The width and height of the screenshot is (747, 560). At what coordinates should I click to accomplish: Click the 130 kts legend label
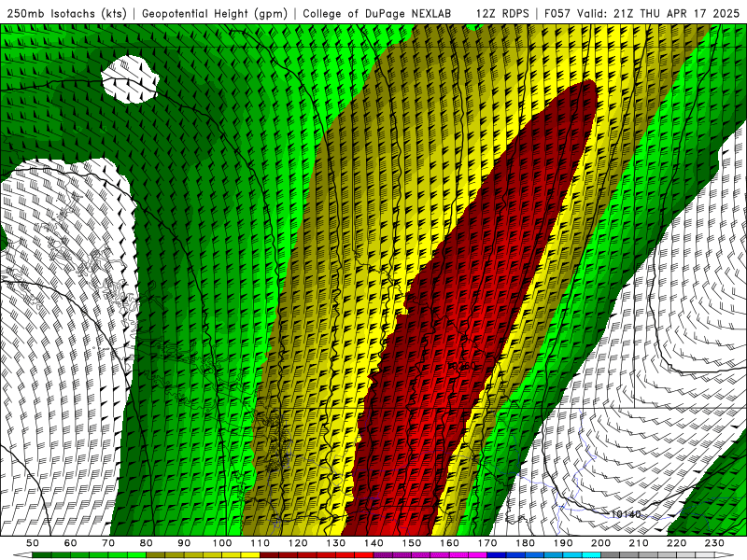[336, 543]
